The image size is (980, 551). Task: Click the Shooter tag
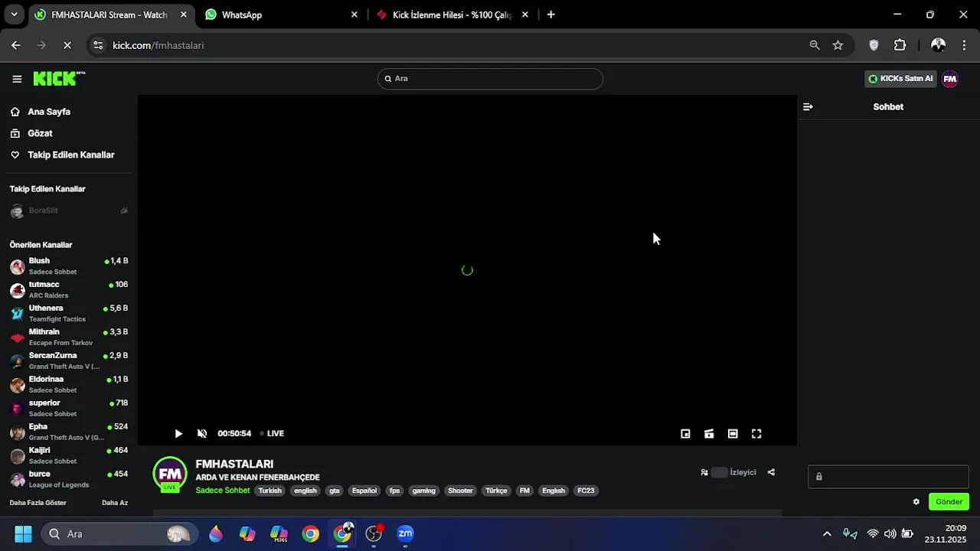(460, 491)
